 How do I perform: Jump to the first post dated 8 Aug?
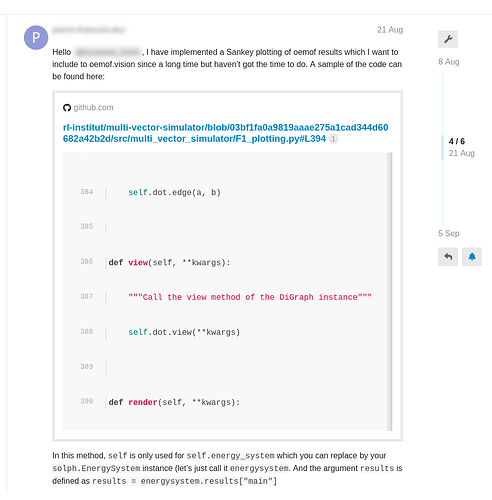click(449, 62)
